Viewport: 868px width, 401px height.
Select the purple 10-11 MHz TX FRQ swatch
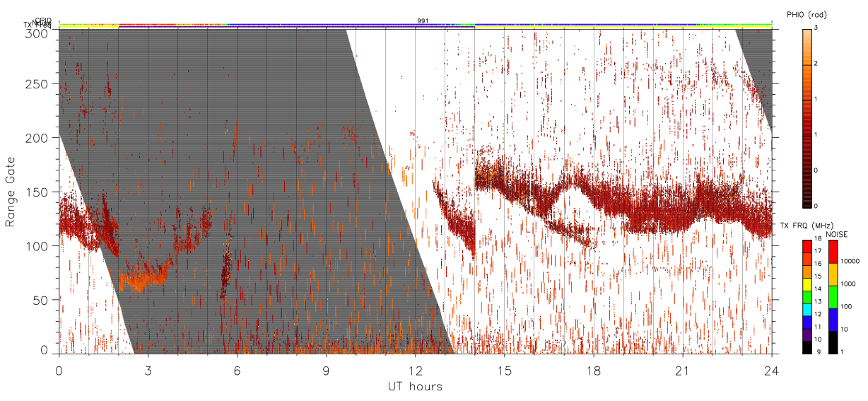click(807, 335)
